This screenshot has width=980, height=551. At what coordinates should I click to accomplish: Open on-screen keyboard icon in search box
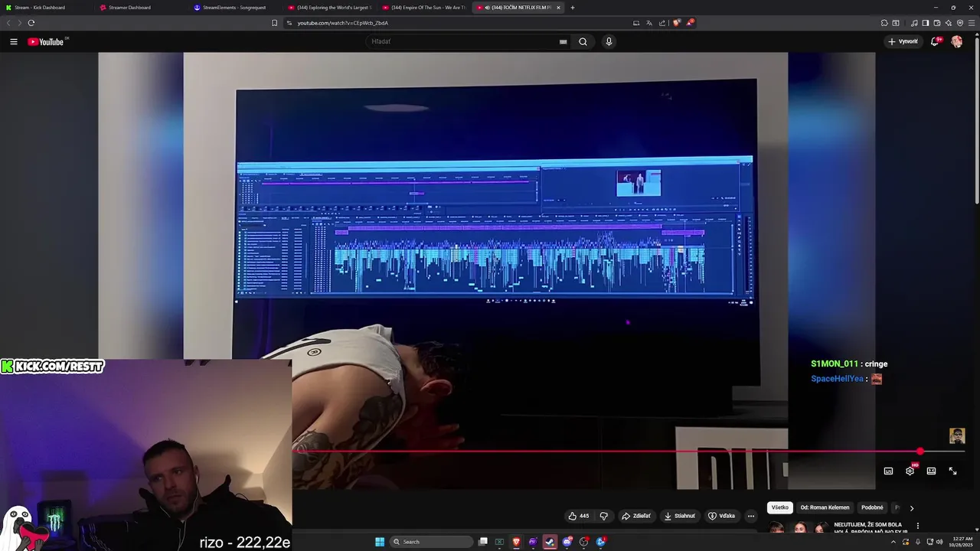[563, 41]
